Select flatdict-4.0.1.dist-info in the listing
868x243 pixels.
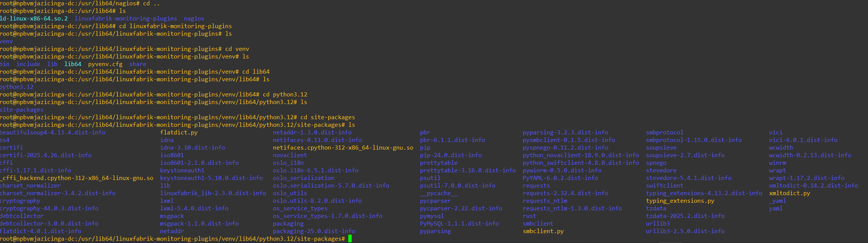[40, 231]
